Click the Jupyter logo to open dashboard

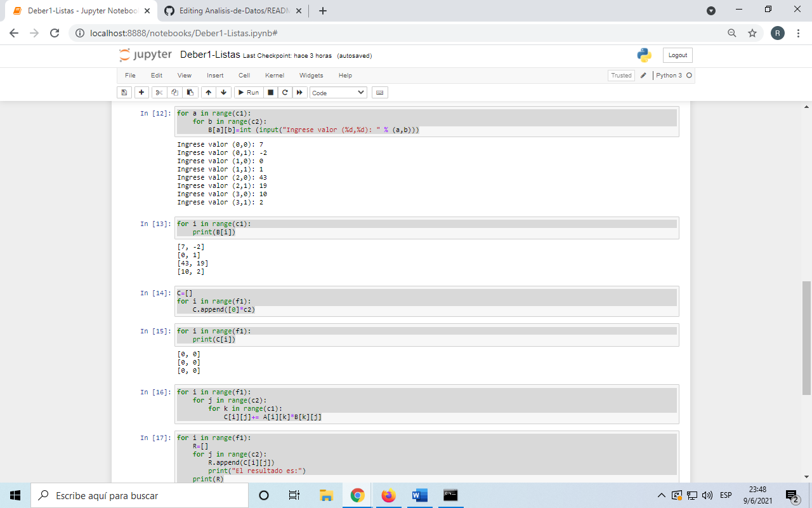(x=145, y=55)
